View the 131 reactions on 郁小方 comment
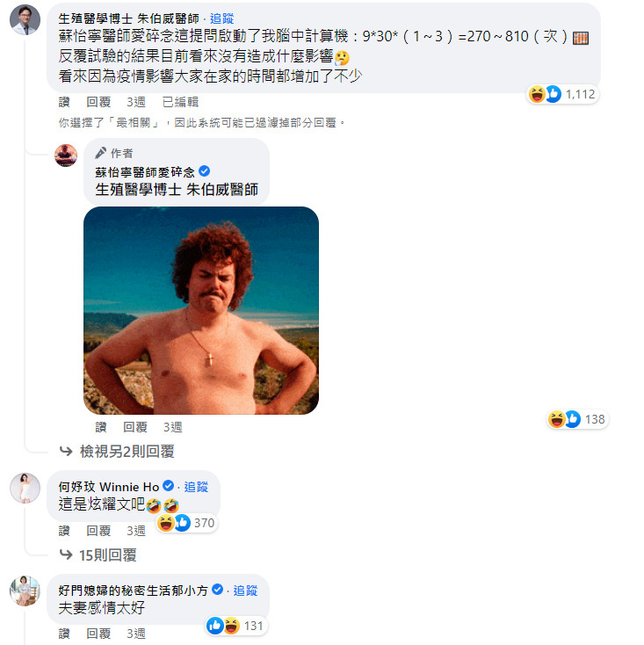 click(236, 626)
